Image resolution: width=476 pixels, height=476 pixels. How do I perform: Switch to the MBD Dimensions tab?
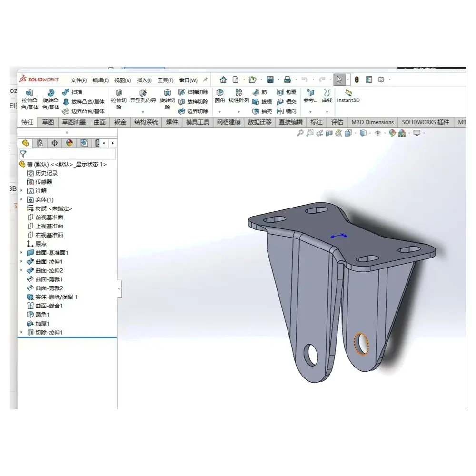click(x=373, y=122)
